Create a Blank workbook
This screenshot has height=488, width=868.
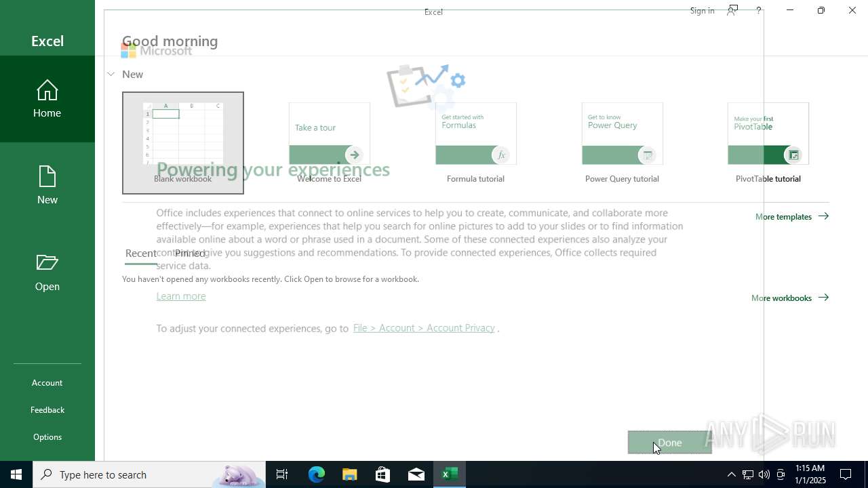pyautogui.click(x=183, y=143)
